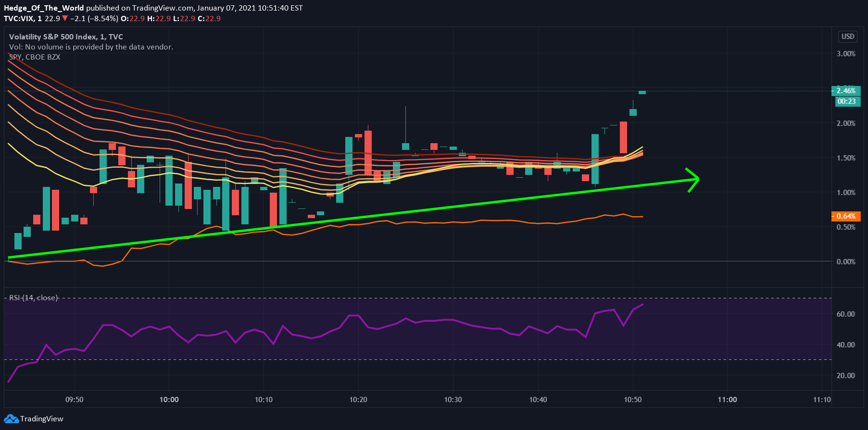The width and height of the screenshot is (868, 430).
Task: Click the L:22.9 low value in header
Action: 184,18
